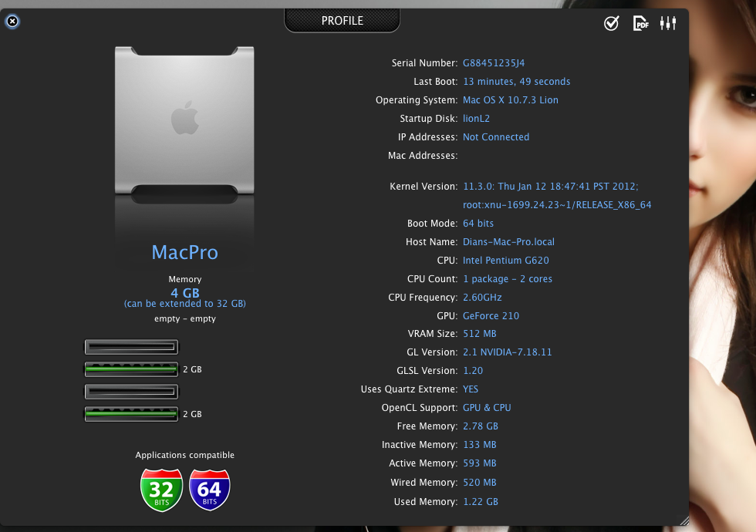The image size is (756, 532).
Task: Click the "Mac Addresses:" label
Action: pos(423,156)
